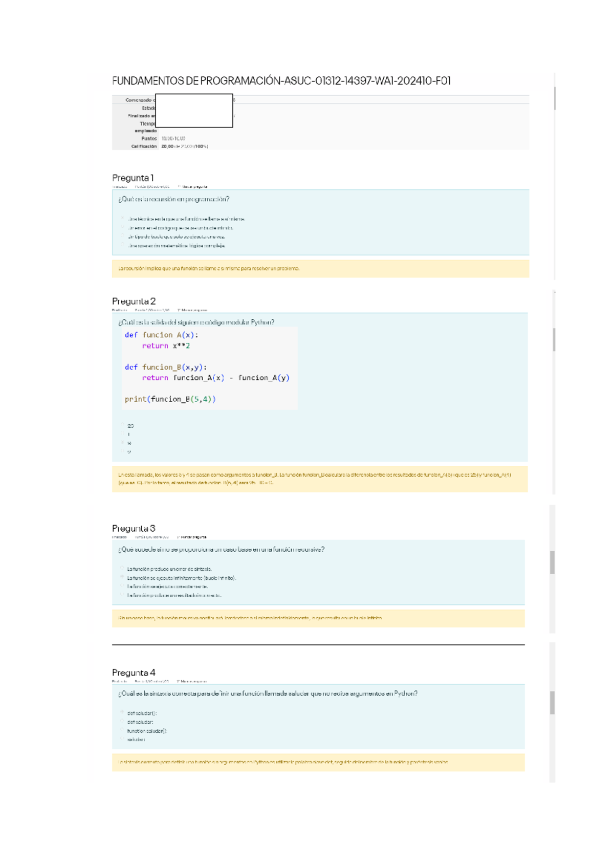Pick answer 20 in Pregunta 2
Viewport: 614px width, 868px height.
(x=123, y=425)
